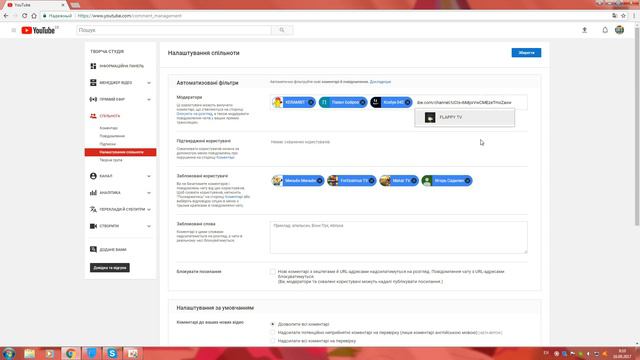The width and height of the screenshot is (640, 360).
Task: Open the Comments (Коментарі) submenu item
Action: coord(109,128)
